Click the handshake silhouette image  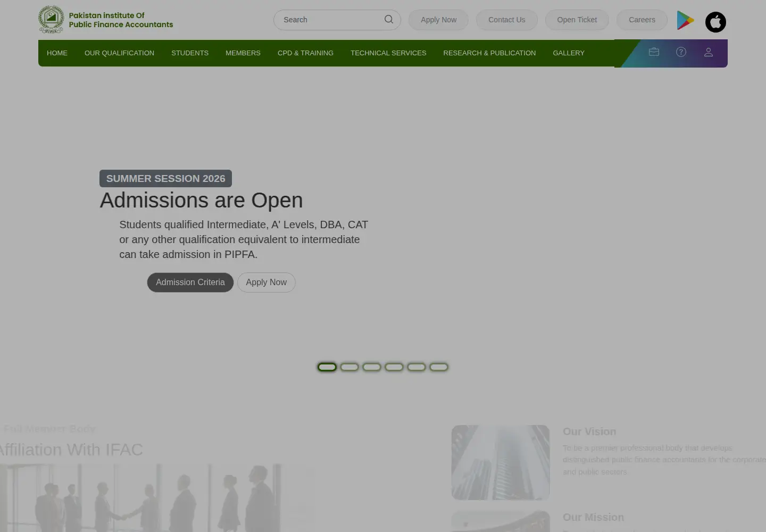point(157,498)
